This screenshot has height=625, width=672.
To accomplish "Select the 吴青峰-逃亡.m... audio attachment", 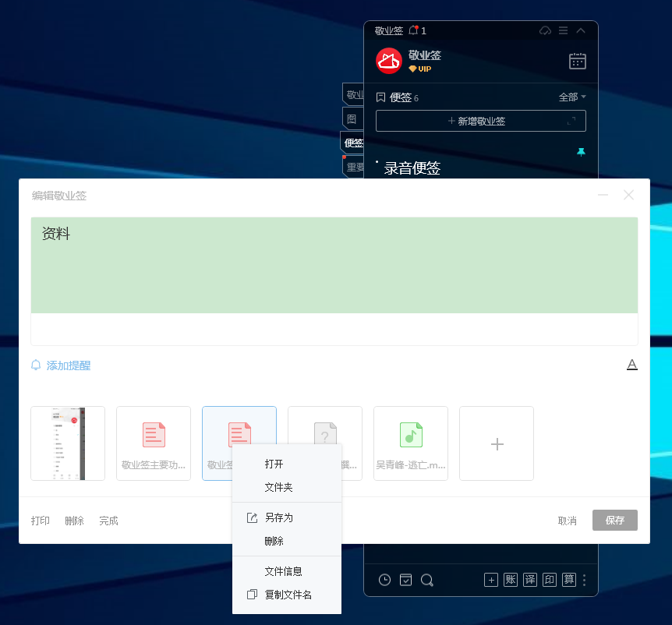I will 411,443.
